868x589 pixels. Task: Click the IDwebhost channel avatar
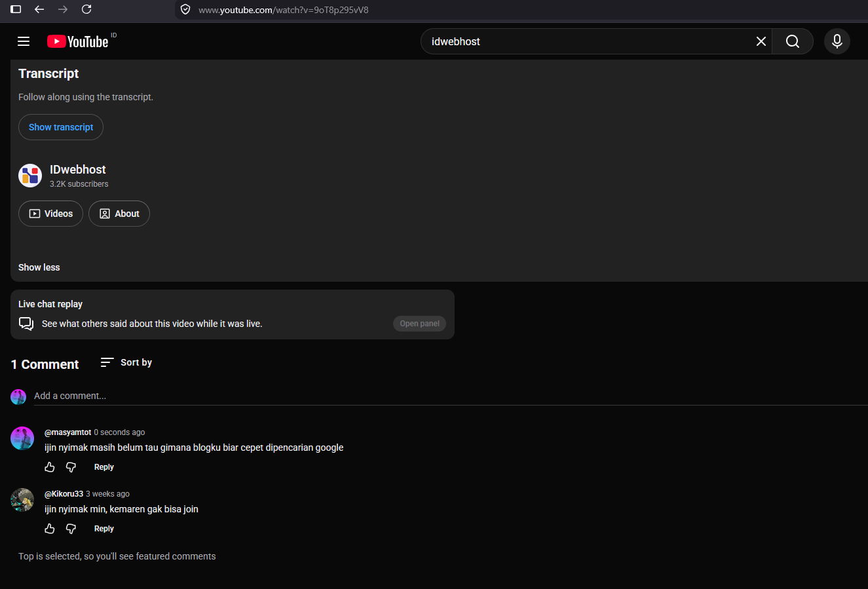[x=30, y=176]
